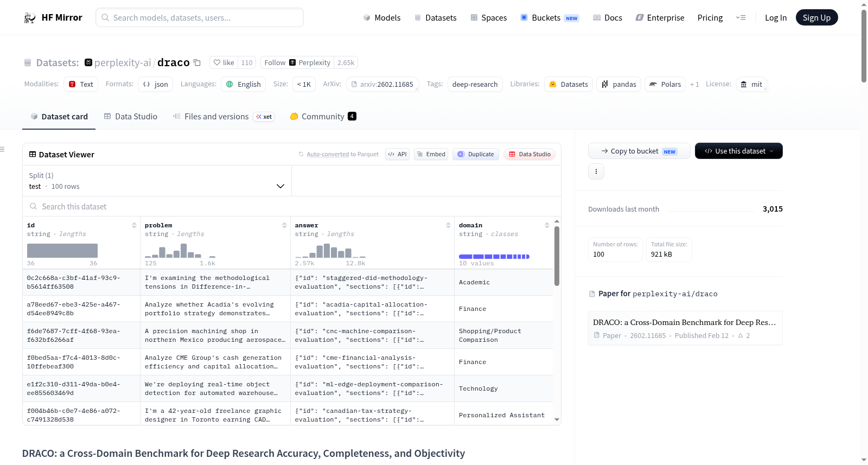Open the arxiv:2602.11685 tag

click(x=382, y=84)
